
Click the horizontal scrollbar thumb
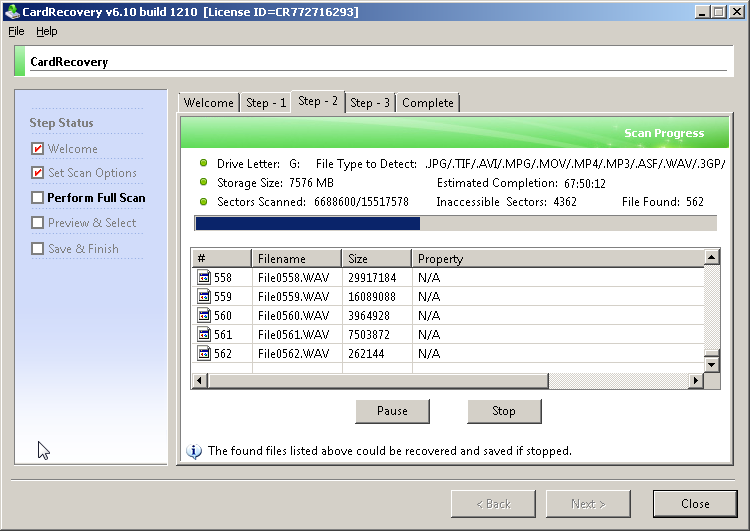tap(378, 381)
